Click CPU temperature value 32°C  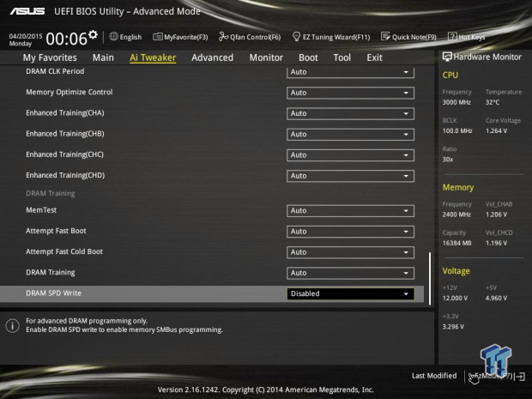493,102
